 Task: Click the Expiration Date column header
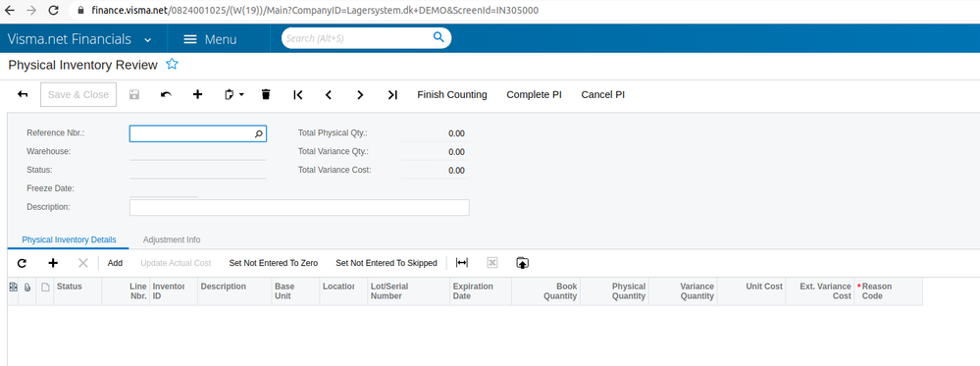click(480, 291)
